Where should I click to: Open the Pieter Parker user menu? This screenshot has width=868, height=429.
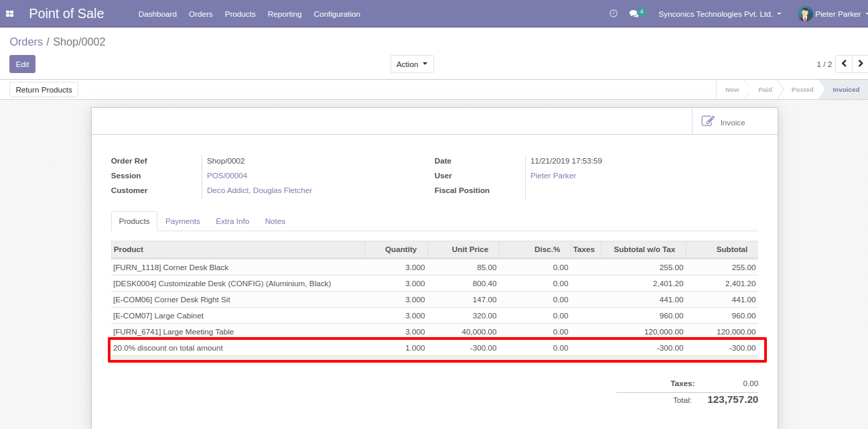click(x=838, y=14)
